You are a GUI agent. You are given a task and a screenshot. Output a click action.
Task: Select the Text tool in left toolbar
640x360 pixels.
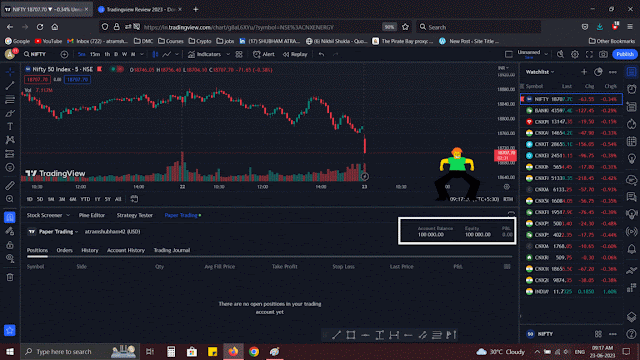[x=10, y=127]
